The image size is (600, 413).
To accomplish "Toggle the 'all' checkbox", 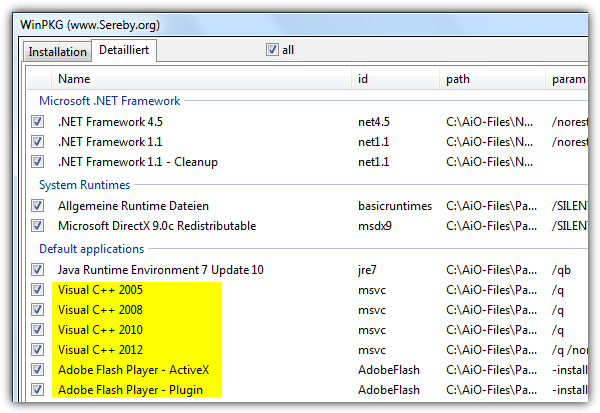I will [272, 50].
